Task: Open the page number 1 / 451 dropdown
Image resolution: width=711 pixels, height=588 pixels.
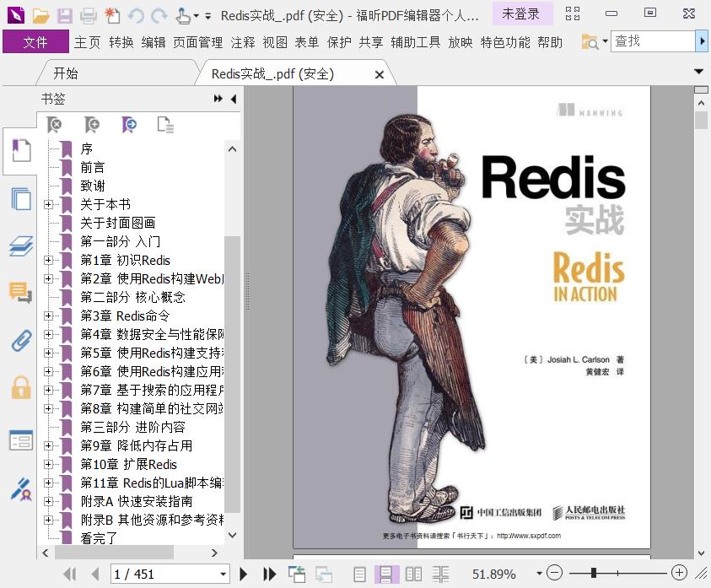Action: (x=224, y=575)
